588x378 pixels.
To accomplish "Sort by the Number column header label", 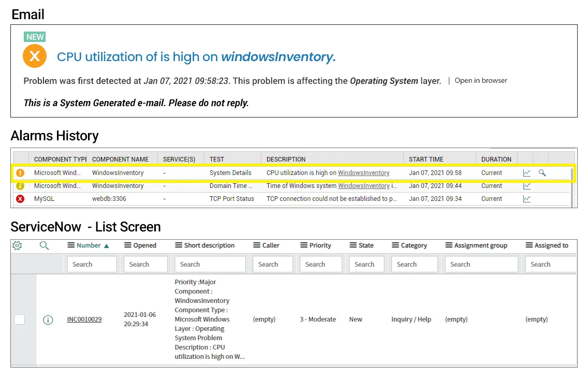I will click(89, 245).
